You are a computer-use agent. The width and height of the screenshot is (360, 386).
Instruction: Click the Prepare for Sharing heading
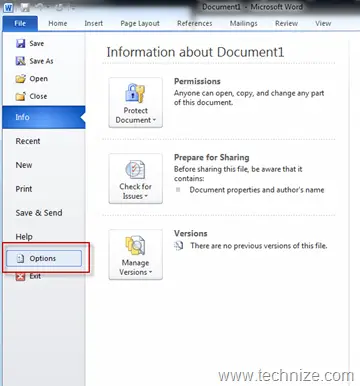pyautogui.click(x=212, y=157)
